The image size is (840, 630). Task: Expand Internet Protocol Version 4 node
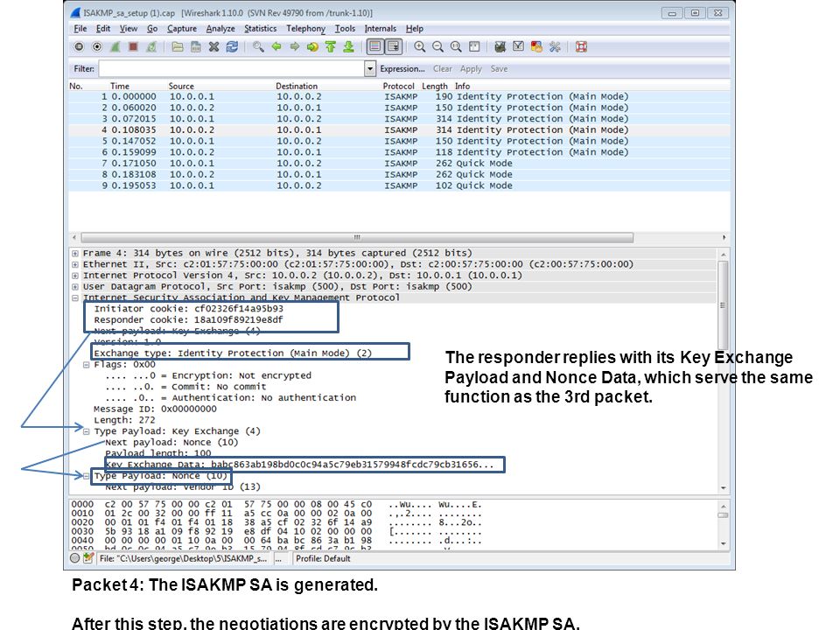[x=75, y=276]
